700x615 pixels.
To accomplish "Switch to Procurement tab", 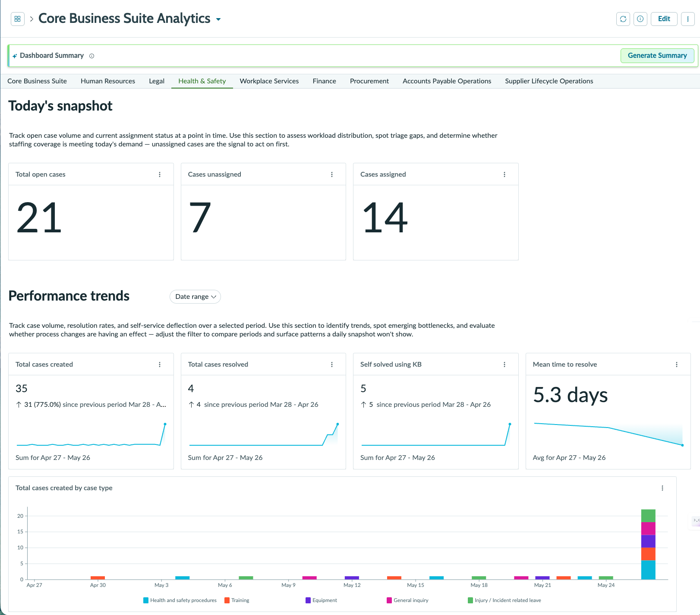I will pyautogui.click(x=369, y=81).
